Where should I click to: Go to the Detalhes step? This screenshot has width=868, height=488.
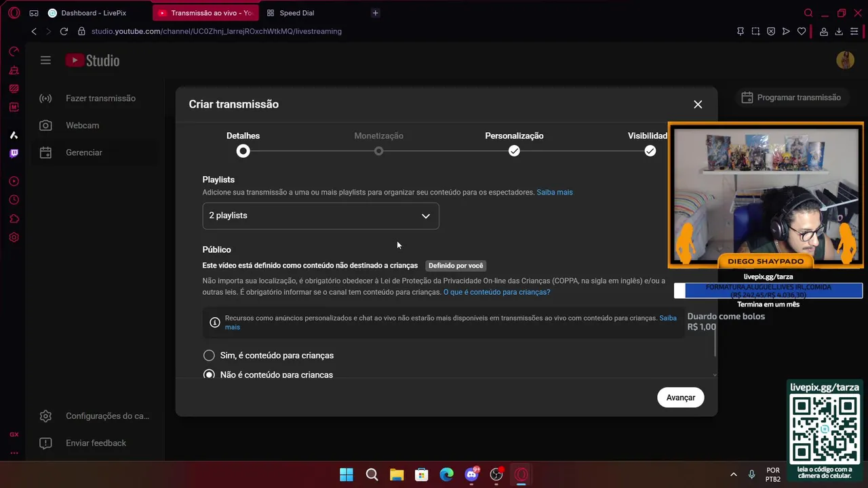pos(243,144)
